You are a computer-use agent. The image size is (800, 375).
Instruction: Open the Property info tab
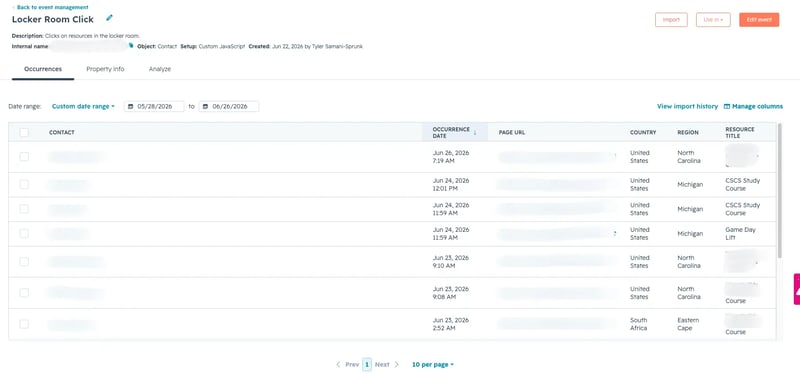(105, 69)
